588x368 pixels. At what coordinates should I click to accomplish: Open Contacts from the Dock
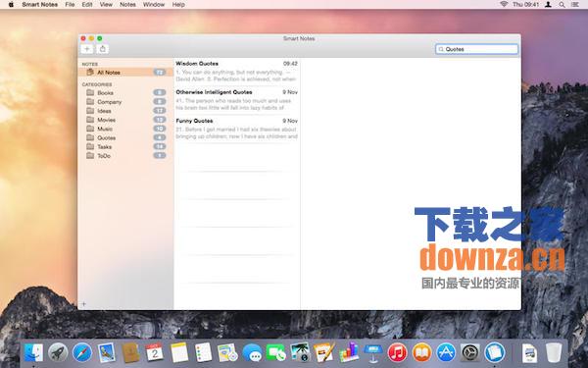click(130, 352)
